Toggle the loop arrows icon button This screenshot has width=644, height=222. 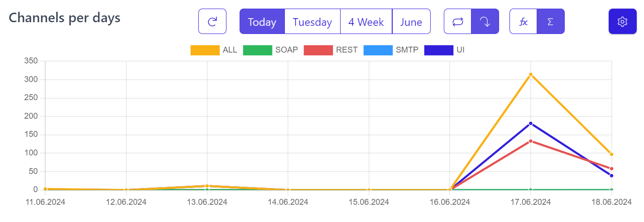[x=458, y=21]
